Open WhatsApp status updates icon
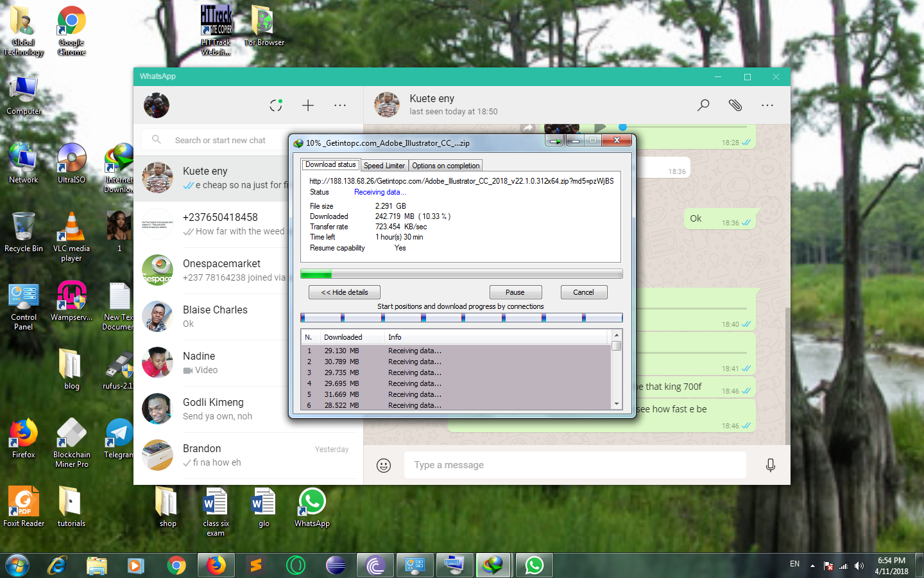924x578 pixels. 276,105
